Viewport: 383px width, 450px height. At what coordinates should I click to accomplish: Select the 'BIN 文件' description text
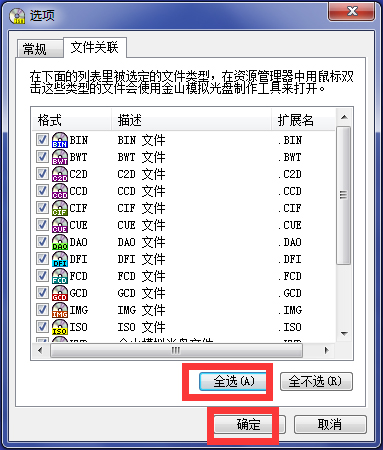pos(141,140)
